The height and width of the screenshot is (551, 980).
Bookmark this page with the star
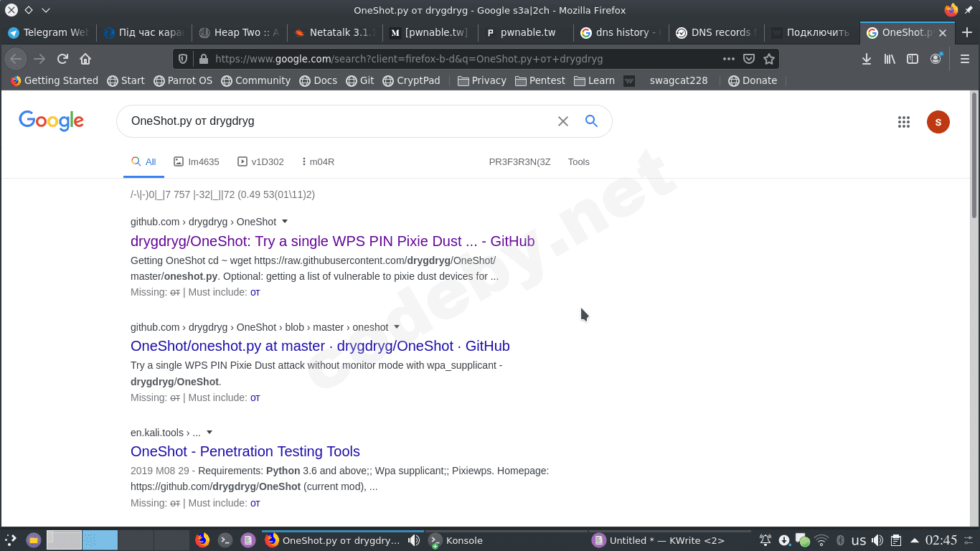[769, 59]
